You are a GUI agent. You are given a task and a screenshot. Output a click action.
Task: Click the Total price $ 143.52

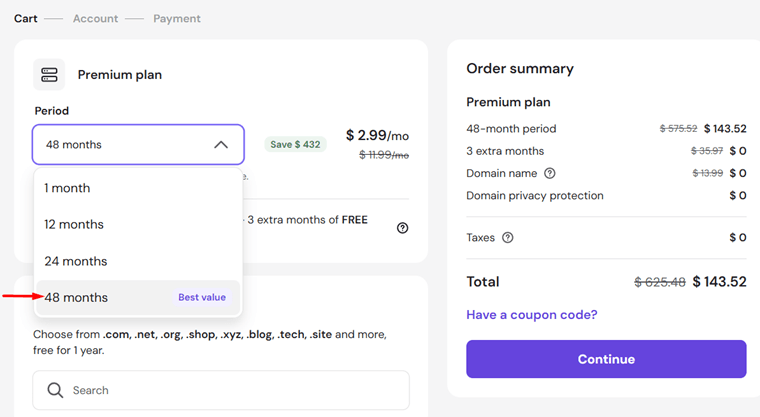[x=719, y=282]
